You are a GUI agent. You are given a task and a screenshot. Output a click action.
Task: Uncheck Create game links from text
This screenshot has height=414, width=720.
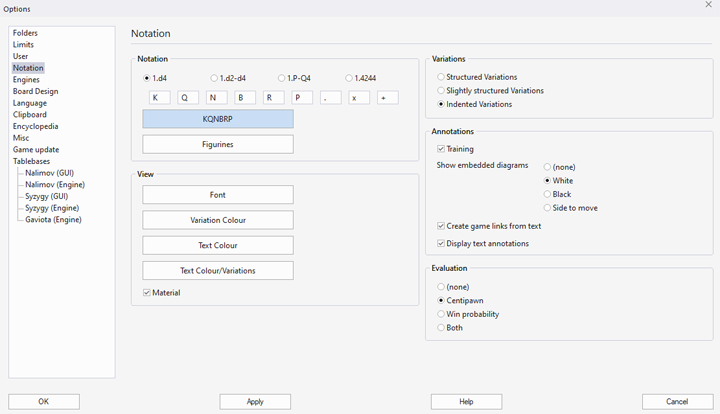[x=442, y=227]
